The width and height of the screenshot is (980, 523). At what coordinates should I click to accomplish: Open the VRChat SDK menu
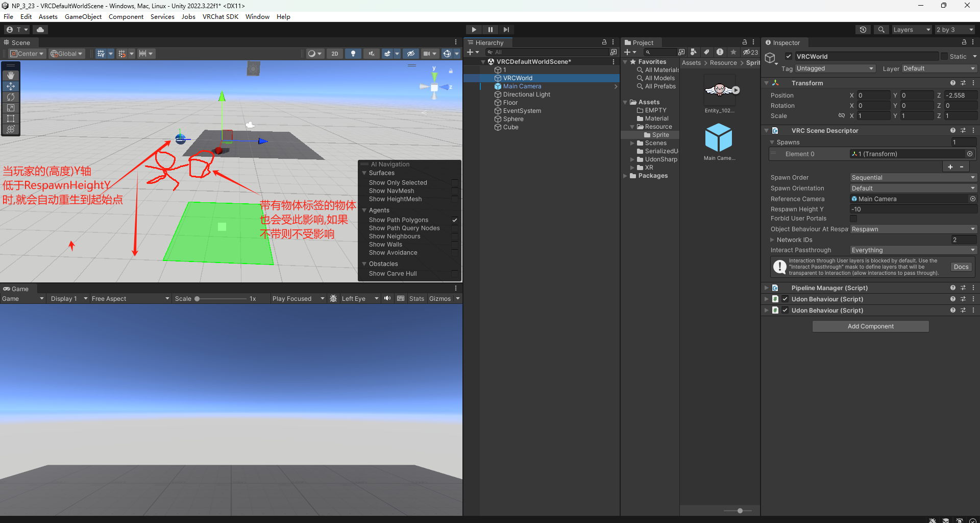pyautogui.click(x=220, y=16)
